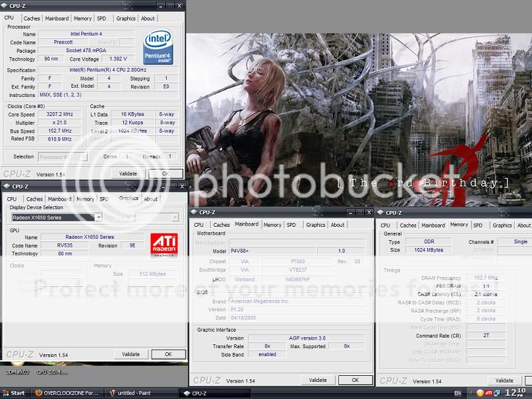Select SPD tab in the Motherboard info window
This screenshot has width=532, height=399.
click(x=291, y=225)
